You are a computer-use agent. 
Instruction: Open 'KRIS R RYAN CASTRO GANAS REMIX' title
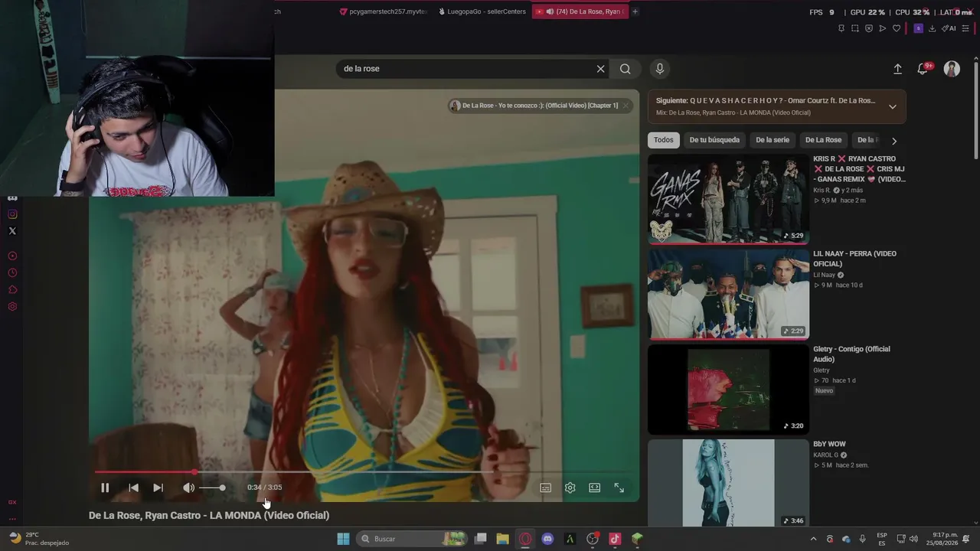coord(859,169)
